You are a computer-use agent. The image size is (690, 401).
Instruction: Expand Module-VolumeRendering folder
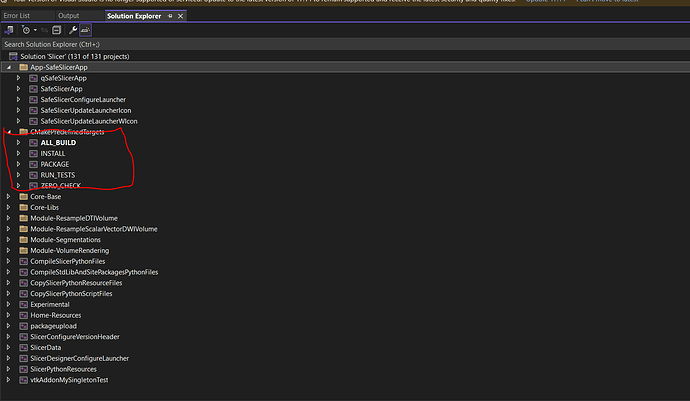coord(8,250)
